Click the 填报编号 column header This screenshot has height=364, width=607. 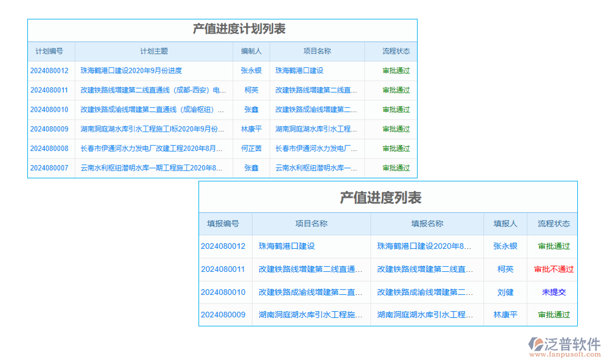click(x=222, y=223)
